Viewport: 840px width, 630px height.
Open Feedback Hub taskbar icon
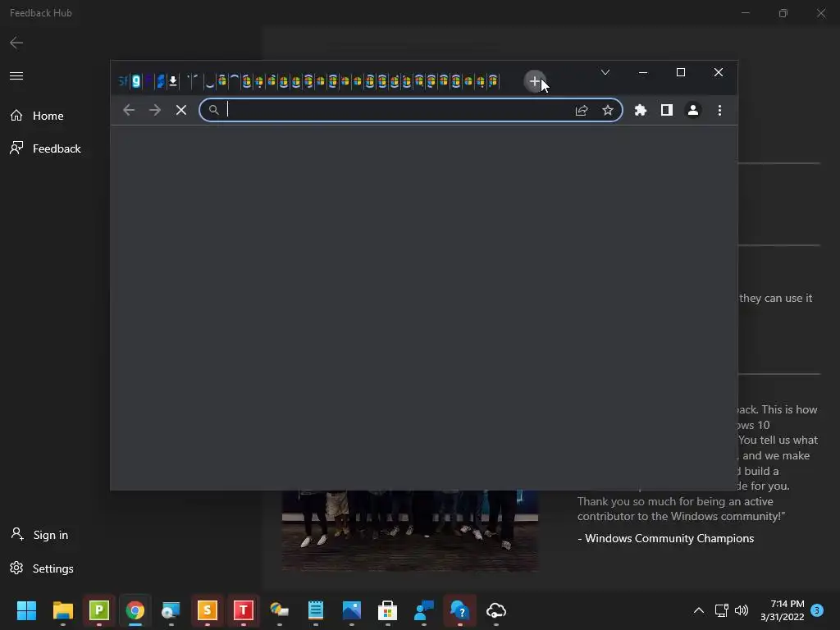[424, 610]
